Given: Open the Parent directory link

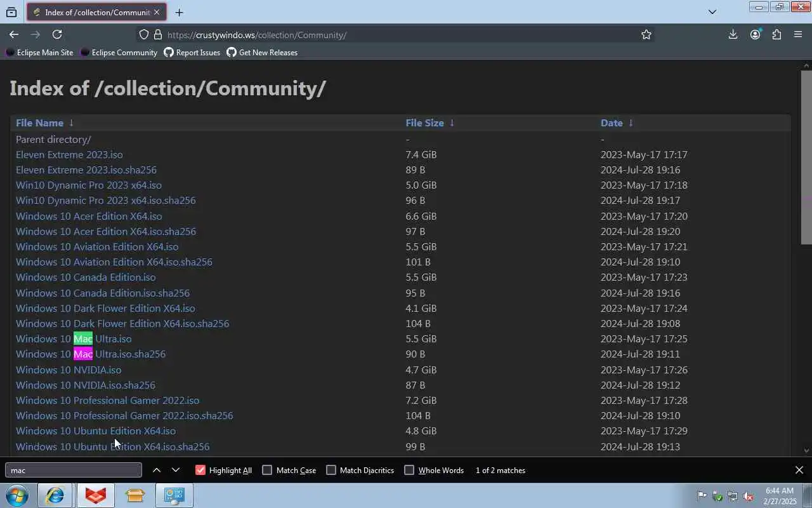Looking at the screenshot, I should (53, 139).
